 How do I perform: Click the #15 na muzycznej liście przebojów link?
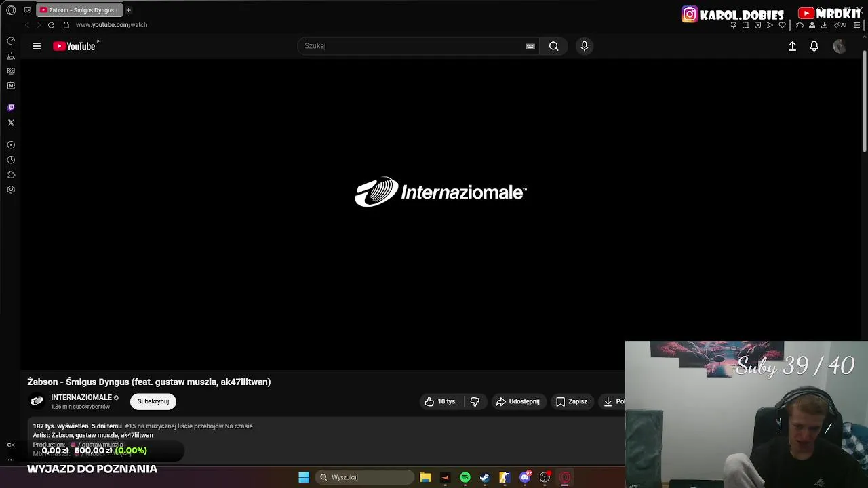click(x=189, y=426)
